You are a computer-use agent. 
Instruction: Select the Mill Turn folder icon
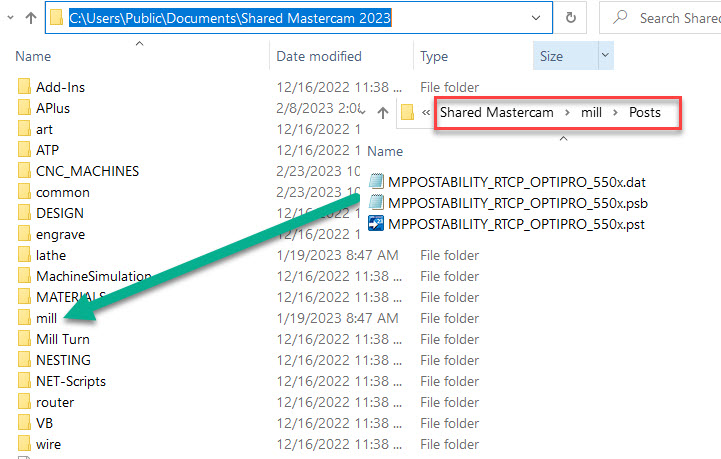pos(24,339)
